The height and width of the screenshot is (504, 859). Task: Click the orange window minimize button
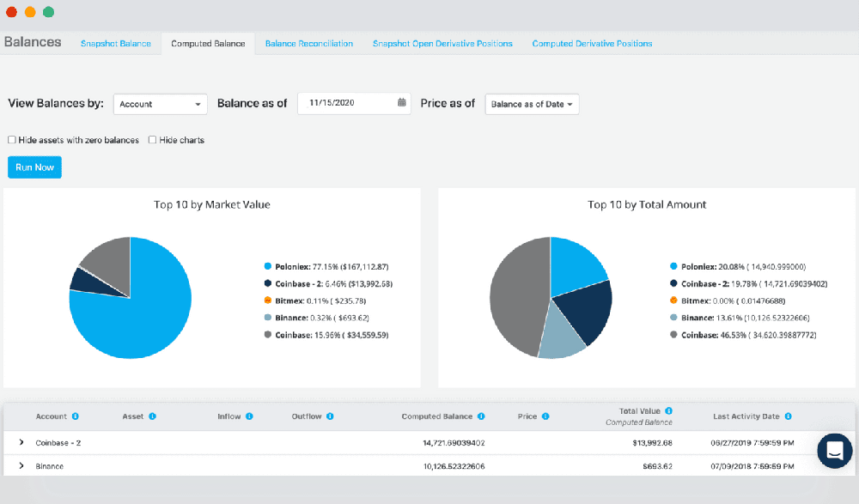[x=30, y=12]
